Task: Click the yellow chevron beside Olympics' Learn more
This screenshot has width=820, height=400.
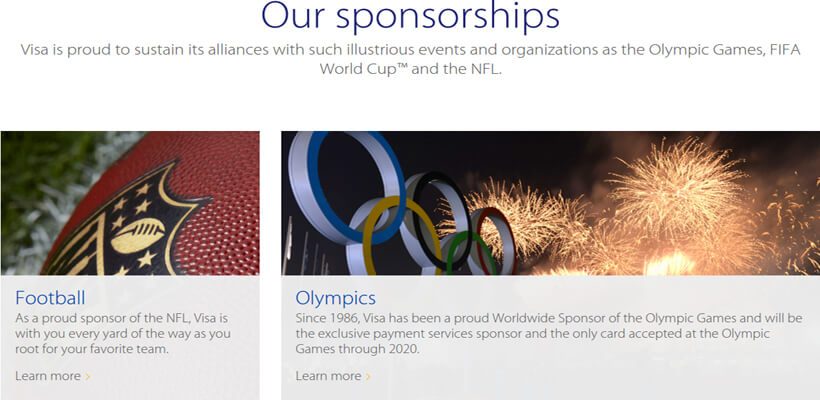Action: [x=368, y=376]
